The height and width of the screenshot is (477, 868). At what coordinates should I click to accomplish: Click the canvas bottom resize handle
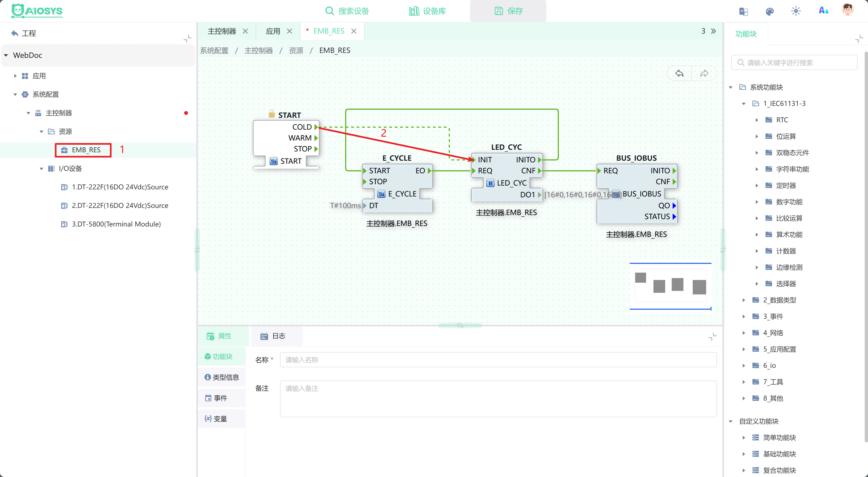click(x=460, y=326)
